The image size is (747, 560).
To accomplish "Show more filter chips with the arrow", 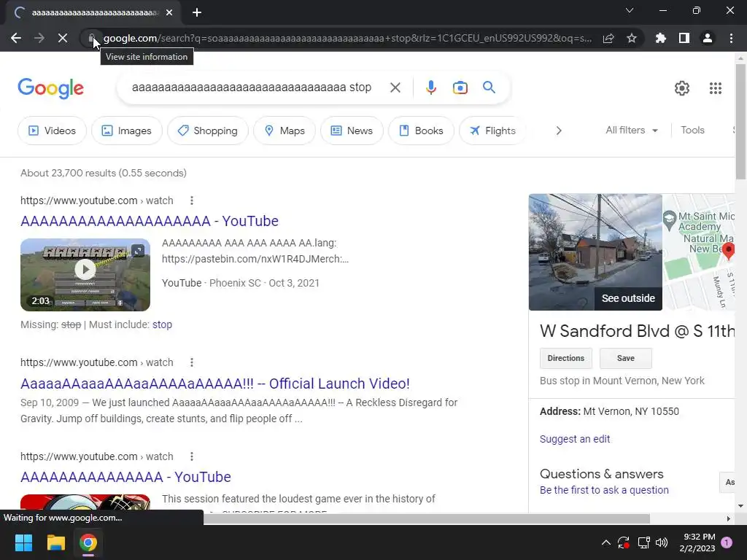I will pyautogui.click(x=559, y=131).
